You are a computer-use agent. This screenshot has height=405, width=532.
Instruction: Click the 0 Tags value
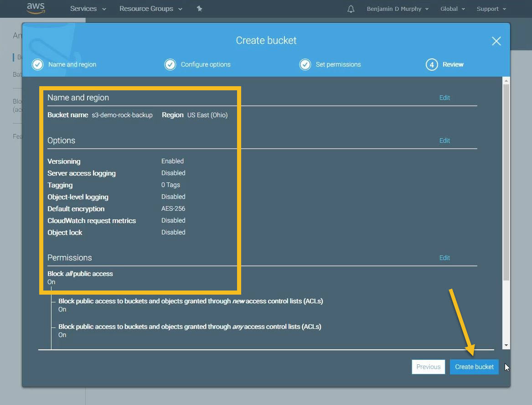click(170, 185)
